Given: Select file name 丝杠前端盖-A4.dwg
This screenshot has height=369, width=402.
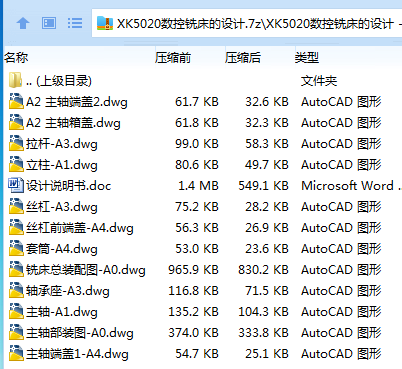Looking at the screenshot, I should (x=80, y=228).
